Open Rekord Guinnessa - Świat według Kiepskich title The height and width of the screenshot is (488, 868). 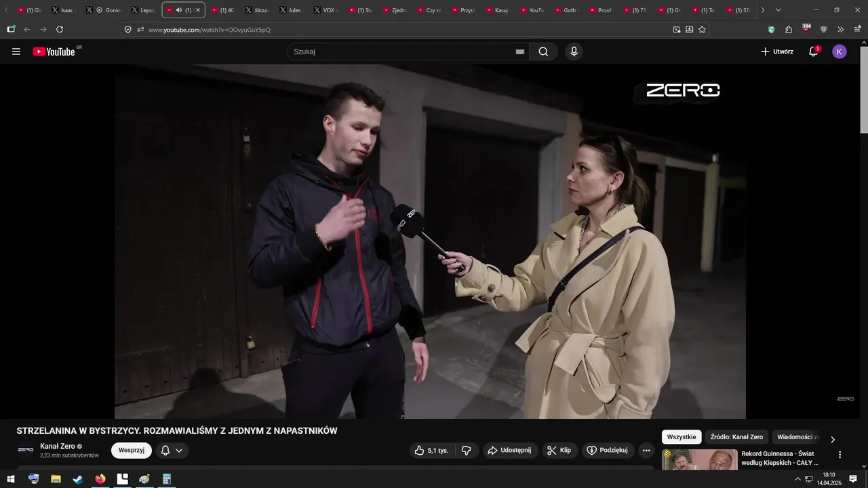coord(781,458)
